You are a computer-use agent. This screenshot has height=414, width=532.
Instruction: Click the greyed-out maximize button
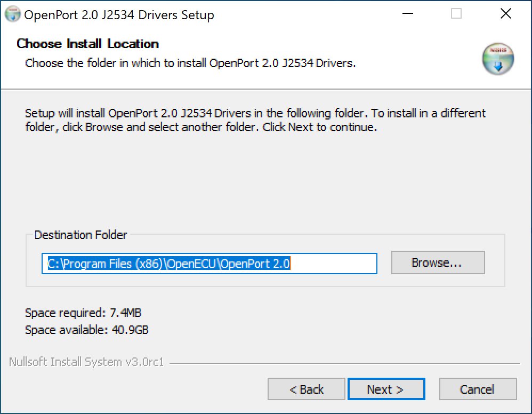tap(456, 13)
